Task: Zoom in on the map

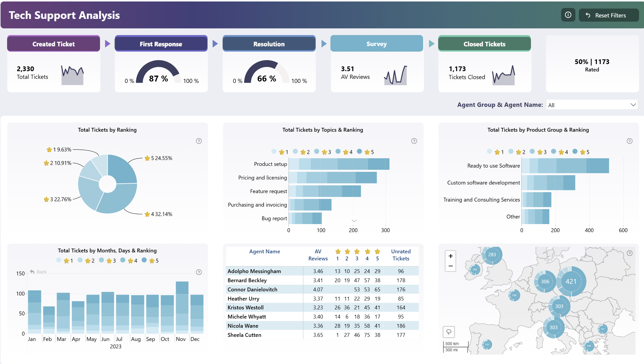Action: 450,256
